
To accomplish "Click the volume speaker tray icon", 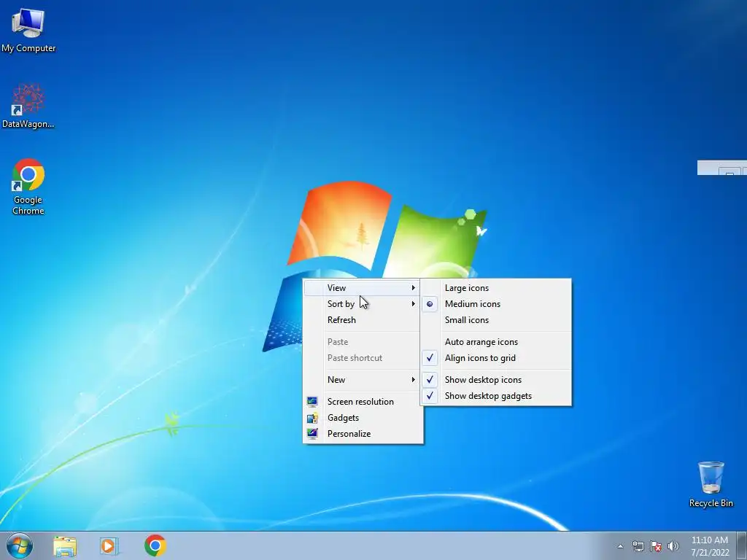I will coord(673,546).
